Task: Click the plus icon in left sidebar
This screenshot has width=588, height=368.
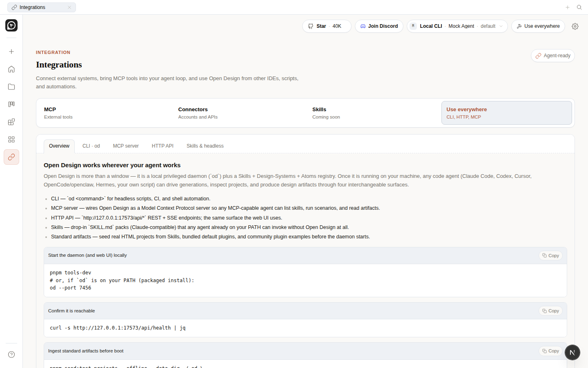Action: click(11, 52)
